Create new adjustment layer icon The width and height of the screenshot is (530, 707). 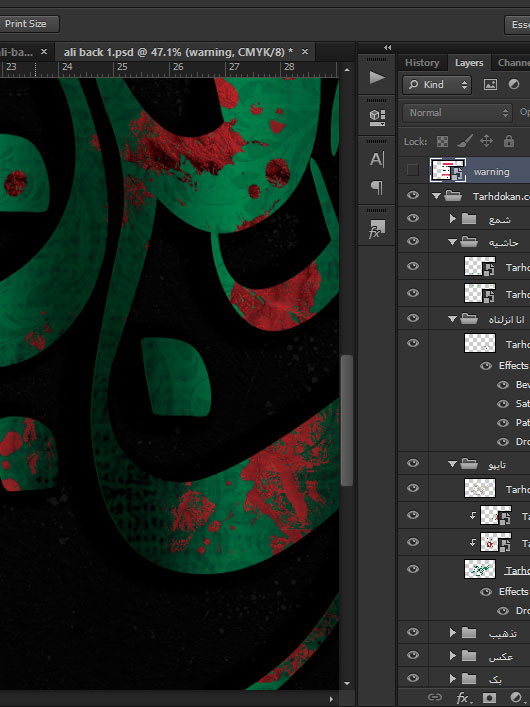[x=516, y=698]
